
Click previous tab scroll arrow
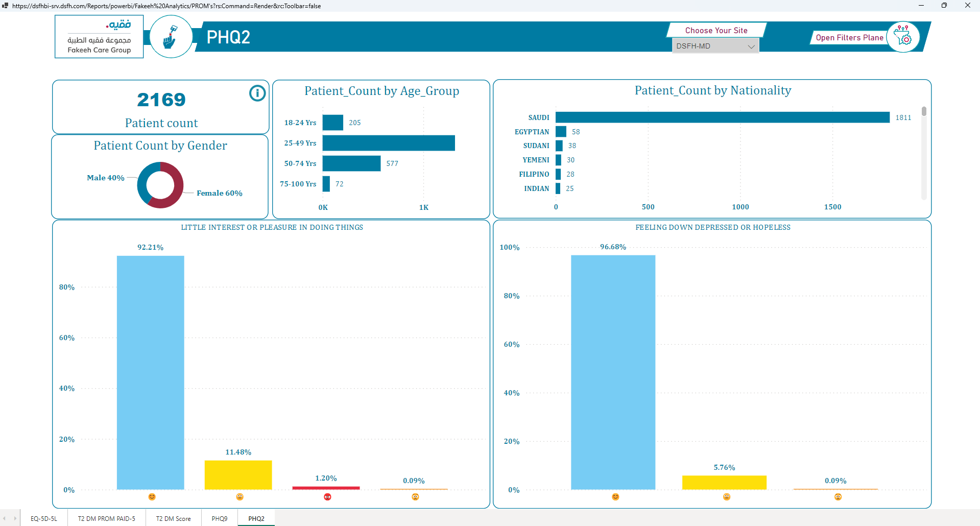coord(5,518)
